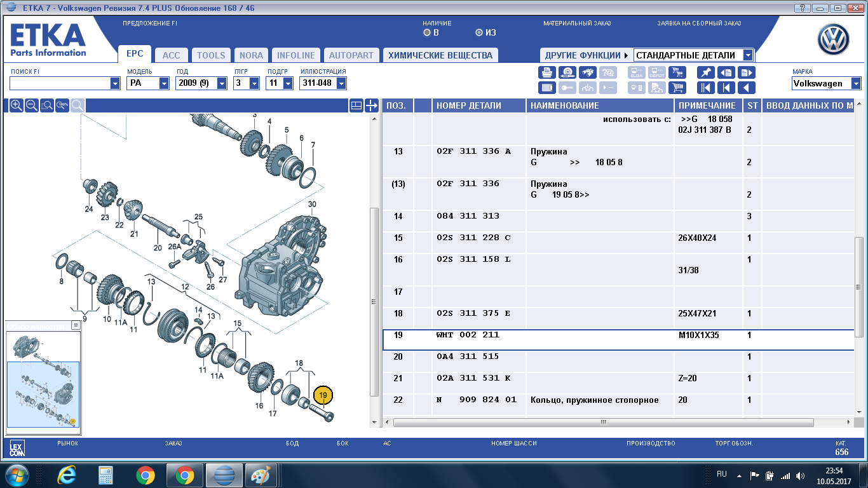Click the Volkswagen logo emblem
This screenshot has width=868, height=488.
click(x=833, y=41)
